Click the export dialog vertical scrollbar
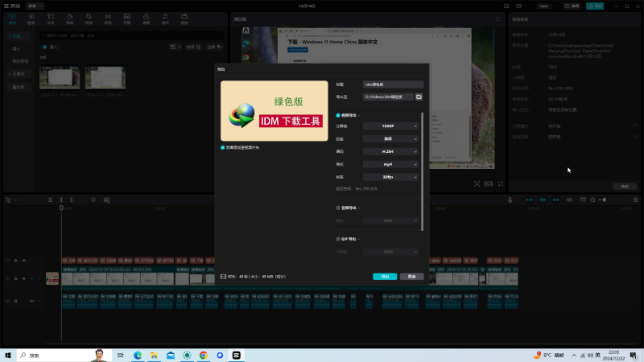This screenshot has height=362, width=644. point(422,171)
